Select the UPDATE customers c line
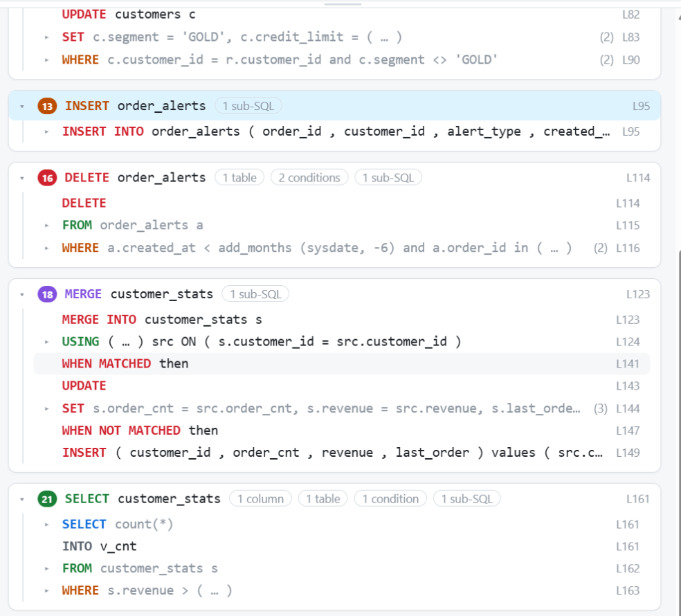Viewport: 681px width, 616px height. [341, 15]
